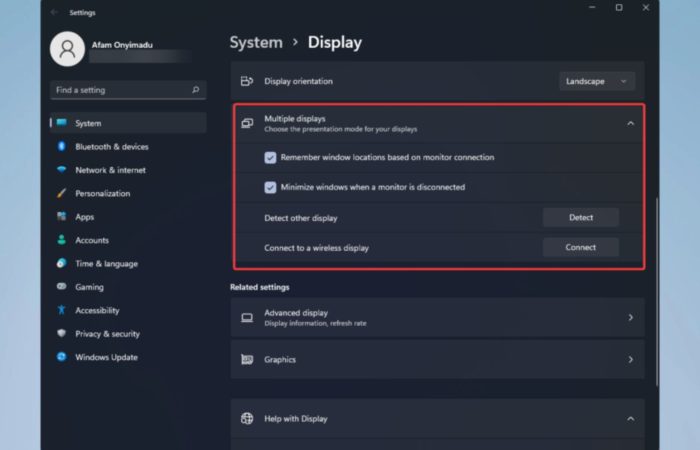The width and height of the screenshot is (700, 450).
Task: Click the Find a setting field
Action: (x=128, y=90)
